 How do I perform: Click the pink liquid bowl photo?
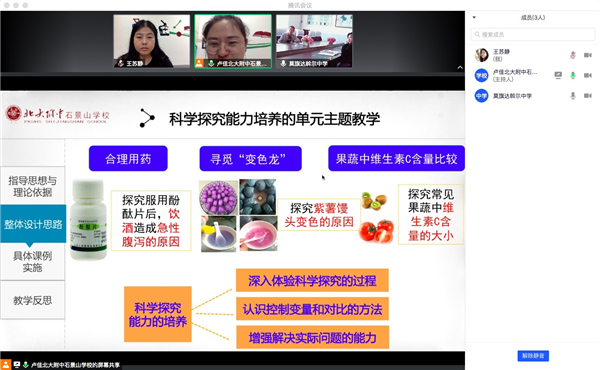point(258,234)
